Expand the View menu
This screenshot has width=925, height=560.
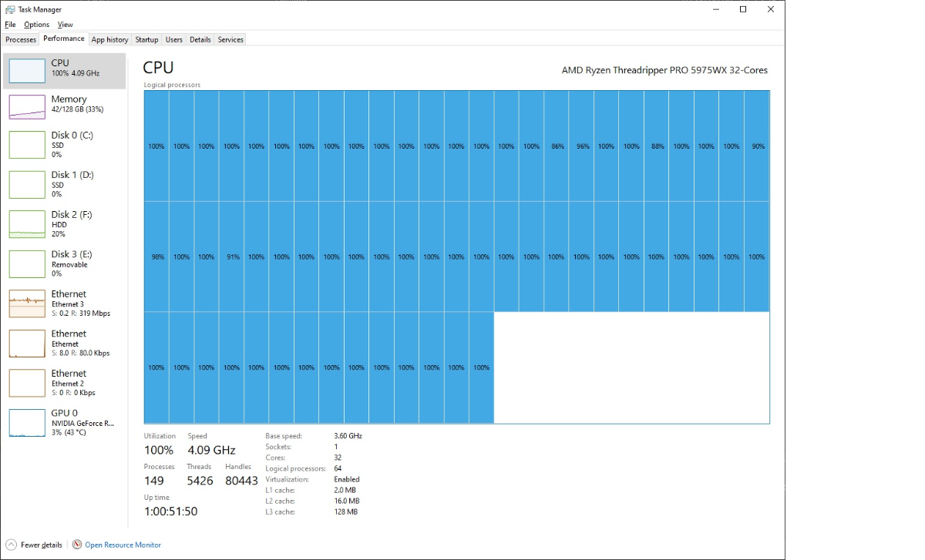66,25
